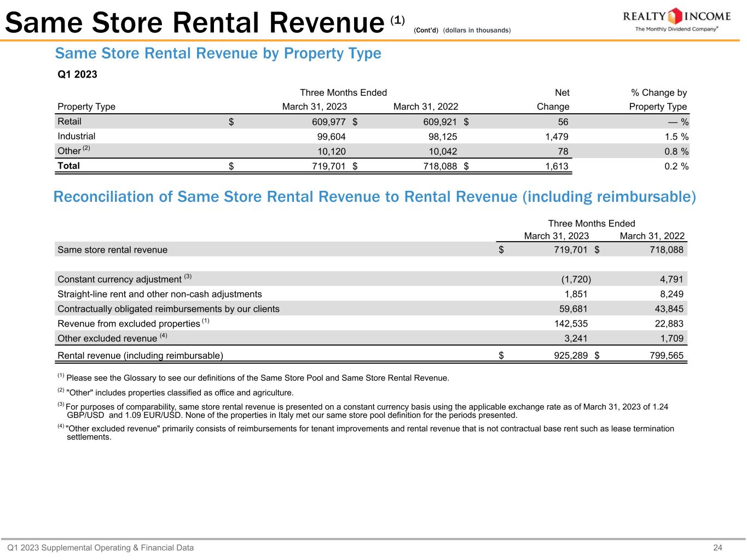Screen dimensions: 747x560
Task: Select the Constant currency adjustment row label
Action: coord(119,279)
